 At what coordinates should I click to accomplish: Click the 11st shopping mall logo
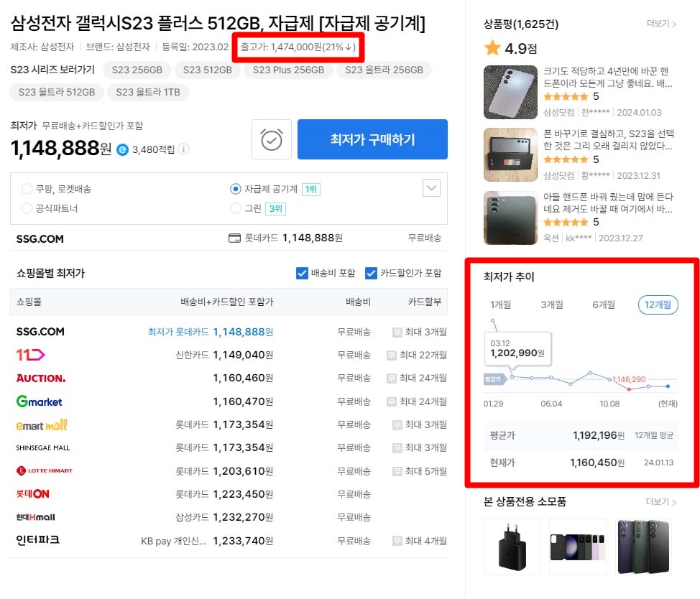(x=30, y=355)
